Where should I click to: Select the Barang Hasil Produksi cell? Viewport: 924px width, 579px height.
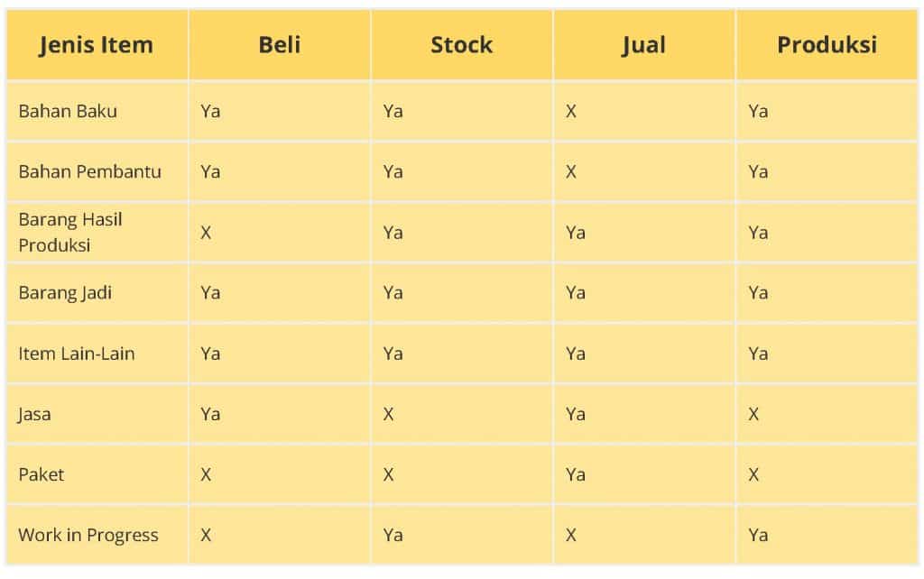click(x=70, y=232)
